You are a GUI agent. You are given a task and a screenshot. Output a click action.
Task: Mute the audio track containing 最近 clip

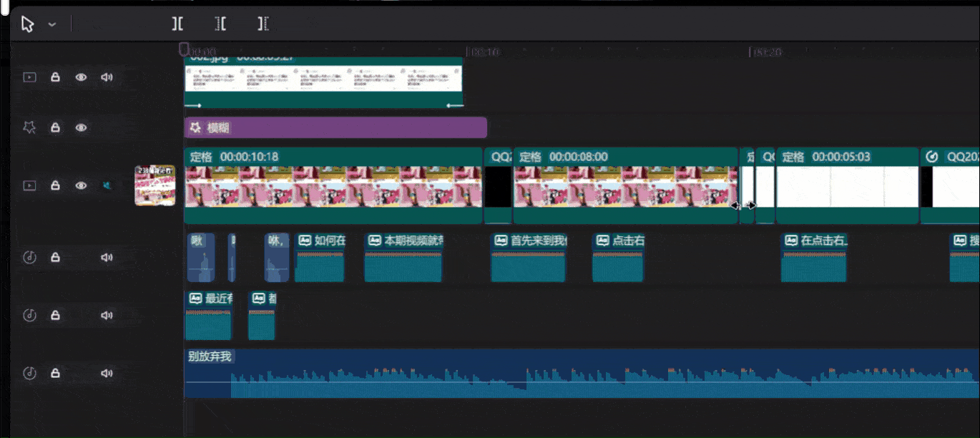click(107, 315)
